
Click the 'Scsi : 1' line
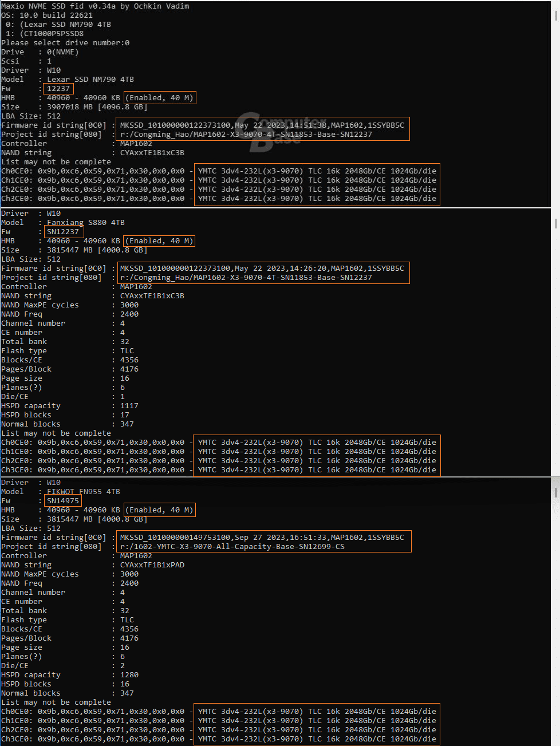pos(26,61)
